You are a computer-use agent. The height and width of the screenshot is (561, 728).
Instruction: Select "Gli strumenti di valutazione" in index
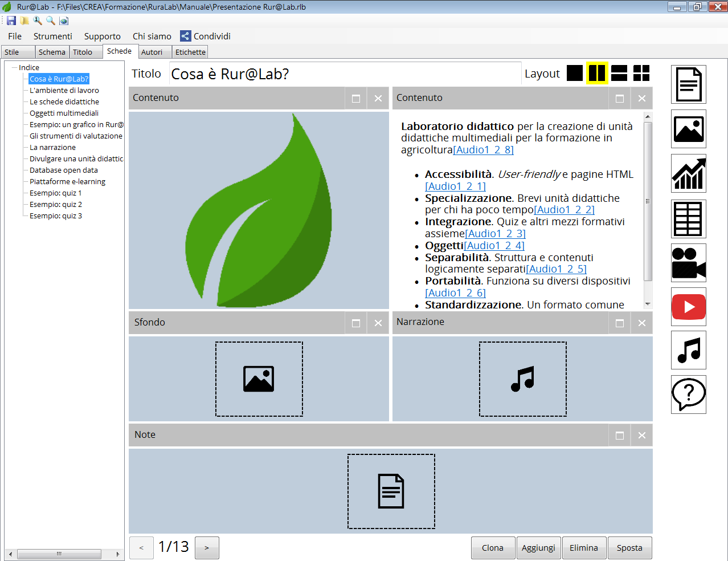pyautogui.click(x=76, y=136)
